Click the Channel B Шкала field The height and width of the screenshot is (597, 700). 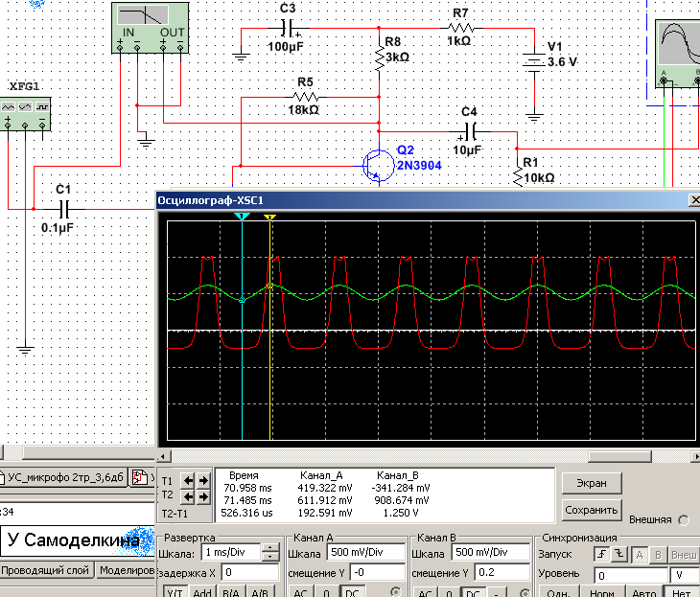point(491,553)
